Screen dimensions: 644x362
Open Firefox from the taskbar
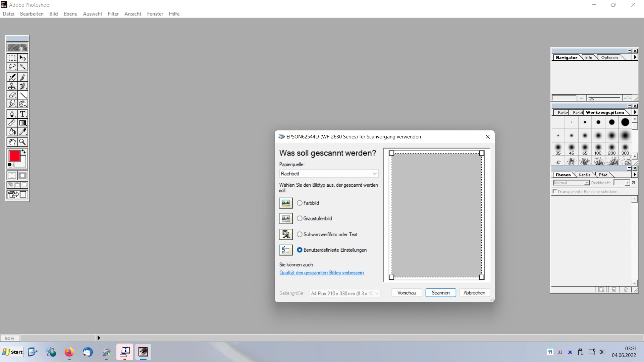pos(69,352)
